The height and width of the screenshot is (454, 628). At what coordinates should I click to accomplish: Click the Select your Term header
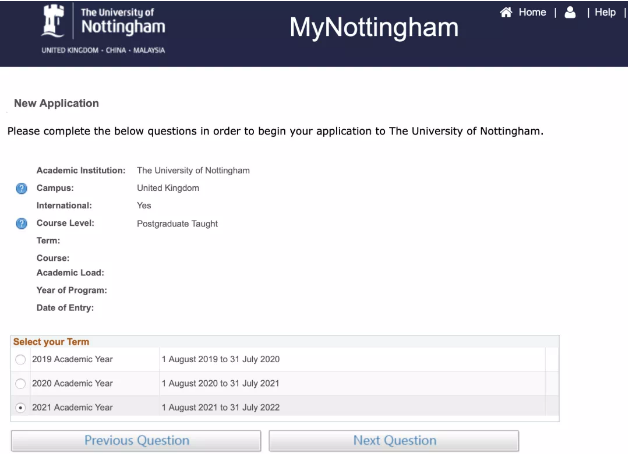click(51, 342)
